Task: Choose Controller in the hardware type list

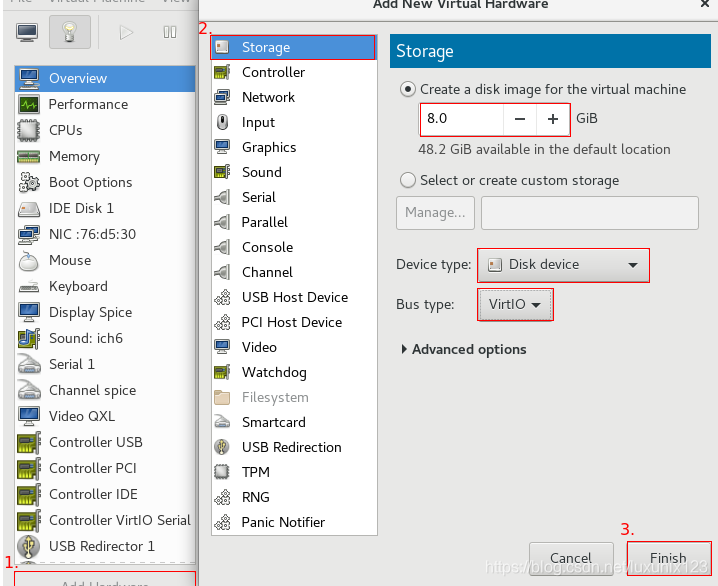Action: coord(294,72)
